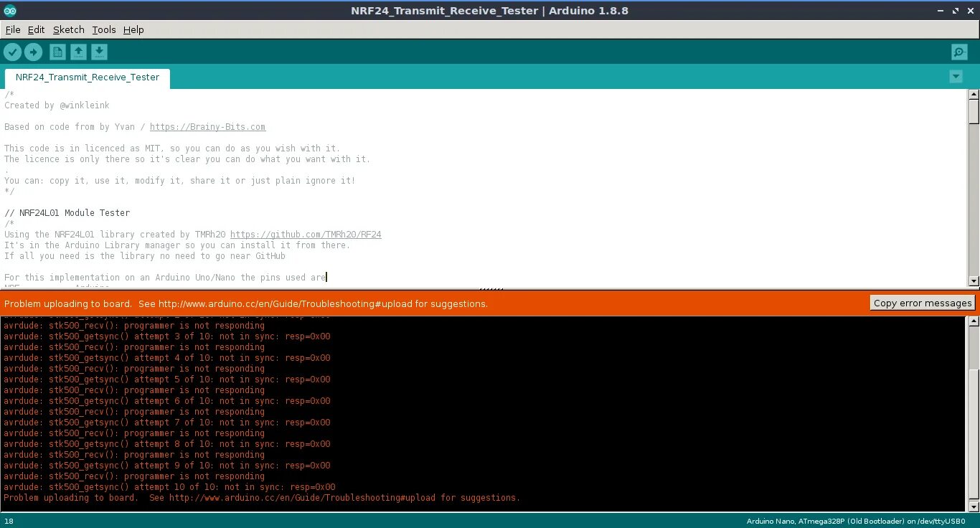Select the NRF24_Transmit_Receive_Tester tab
The image size is (980, 528).
88,77
